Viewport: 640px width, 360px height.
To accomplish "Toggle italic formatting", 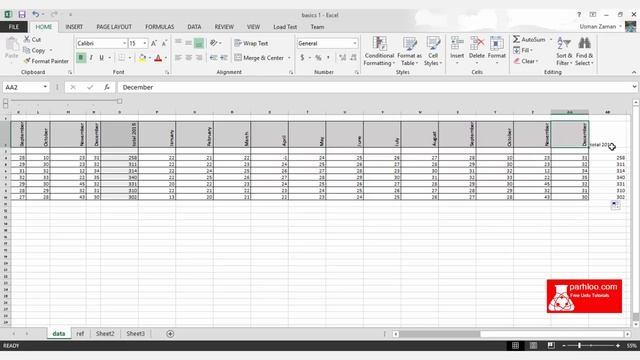I will point(91,58).
